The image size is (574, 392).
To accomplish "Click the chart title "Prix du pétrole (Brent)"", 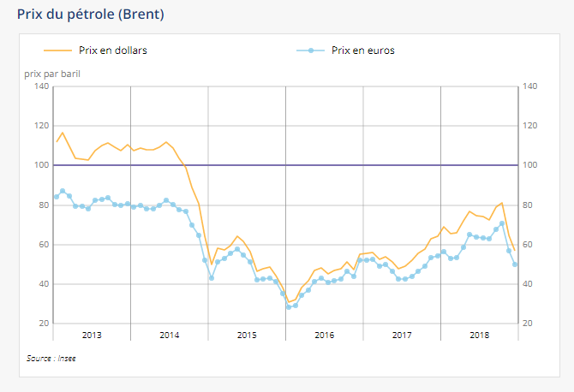I will (91, 15).
